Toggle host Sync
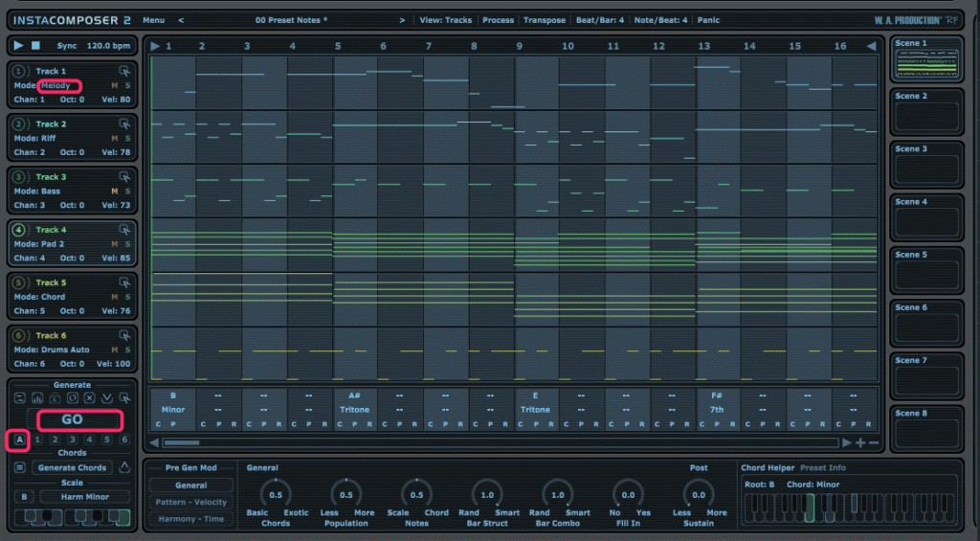The height and width of the screenshot is (541, 980). pos(67,46)
